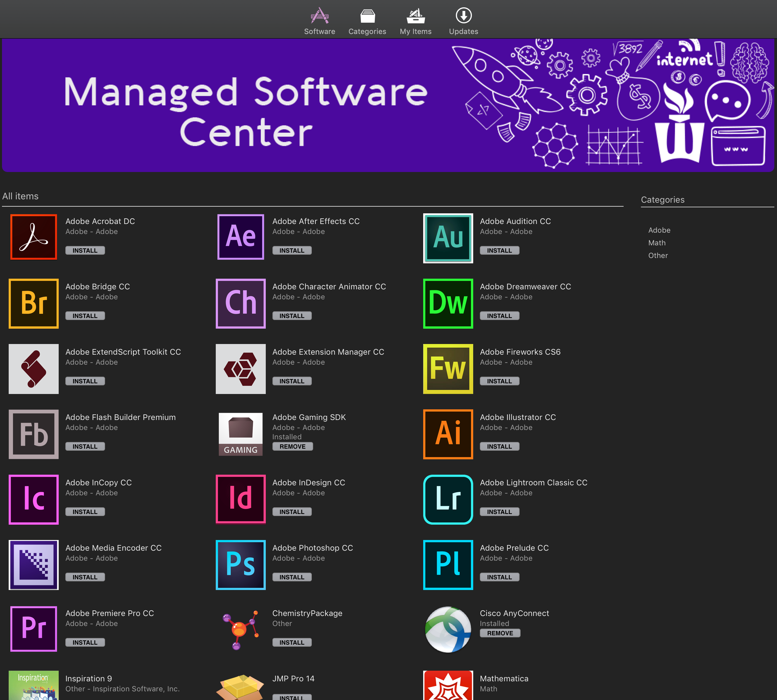Viewport: 777px width, 700px height.
Task: Open the Adobe category link in sidebar
Action: point(659,230)
